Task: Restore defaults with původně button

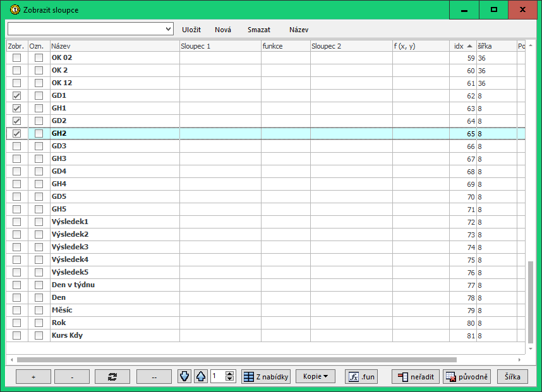Action: 467,377
